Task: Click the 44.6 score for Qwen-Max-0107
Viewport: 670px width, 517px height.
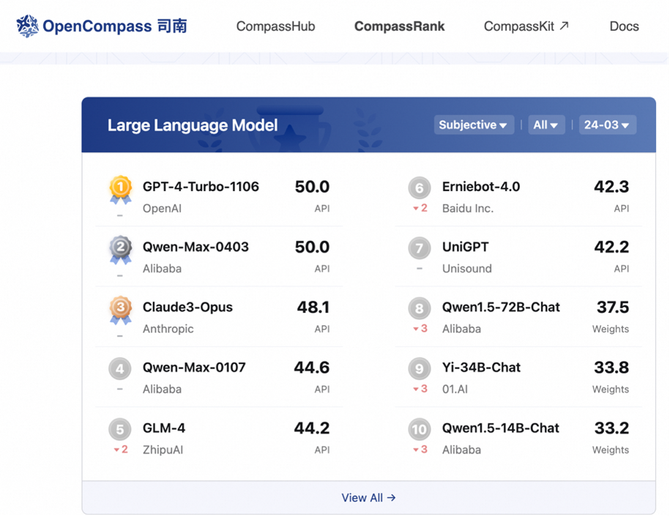Action: (x=311, y=367)
